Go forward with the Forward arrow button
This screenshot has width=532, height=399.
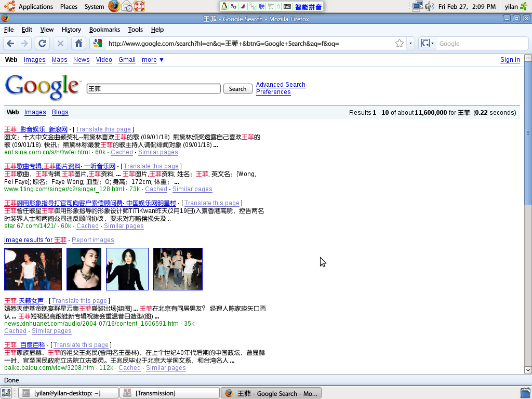[24, 44]
